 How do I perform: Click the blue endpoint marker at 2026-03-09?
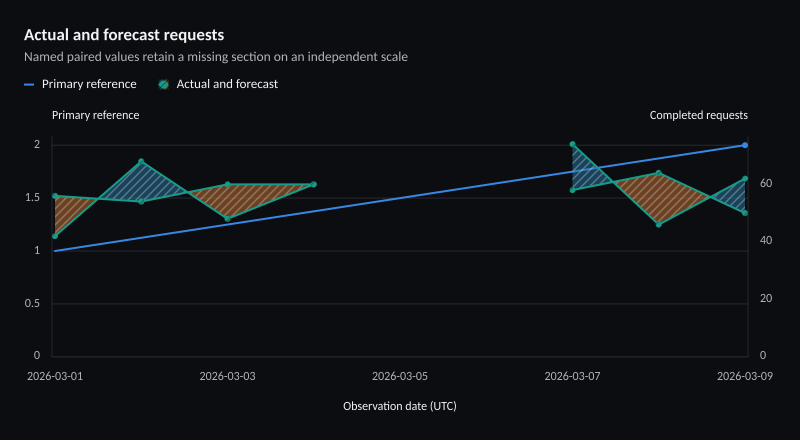[x=745, y=145]
